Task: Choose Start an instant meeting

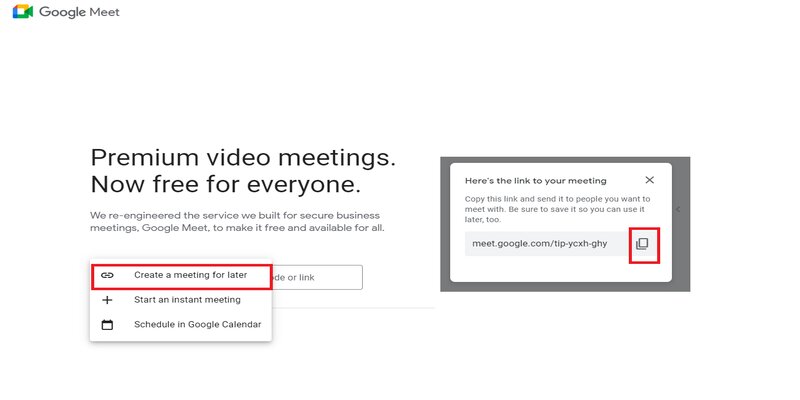Action: pos(181,300)
